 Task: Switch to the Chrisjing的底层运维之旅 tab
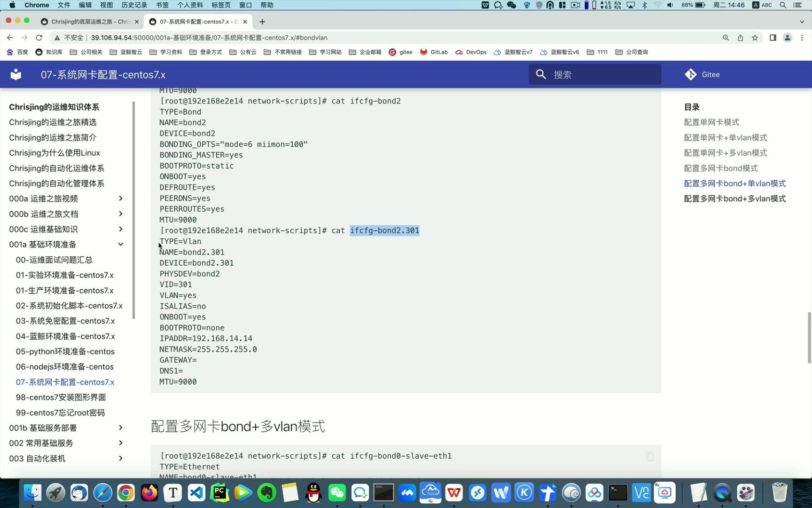pyautogui.click(x=87, y=21)
